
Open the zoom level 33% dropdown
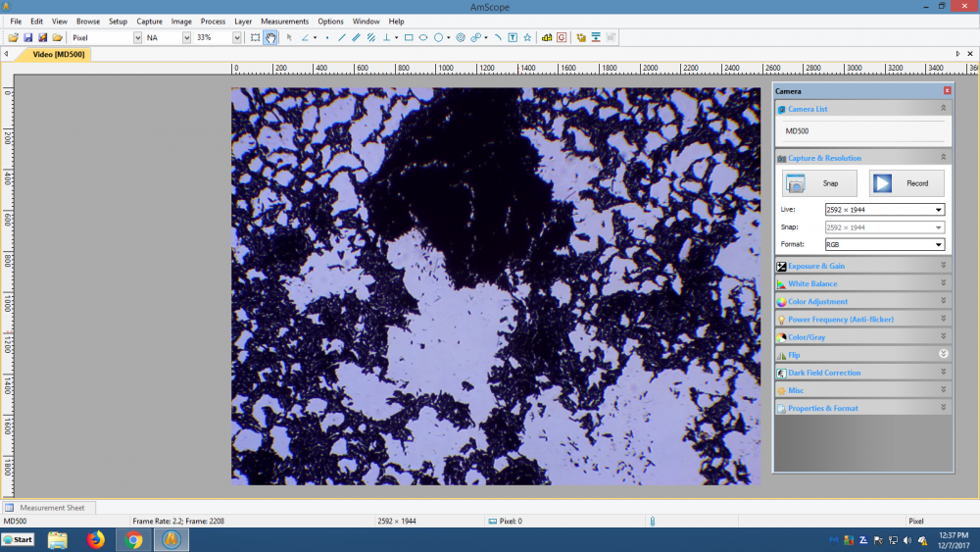tap(236, 37)
